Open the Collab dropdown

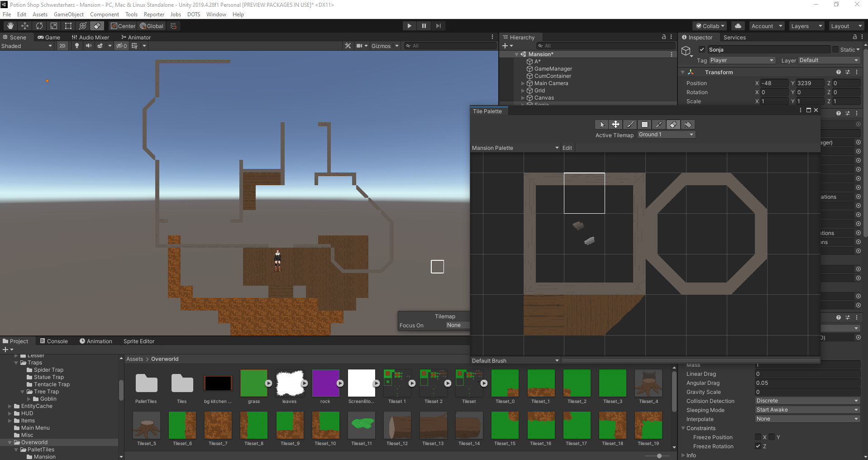coord(711,26)
